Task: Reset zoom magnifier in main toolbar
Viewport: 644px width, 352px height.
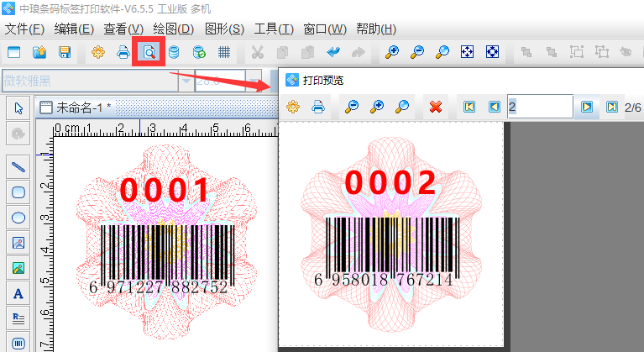Action: click(x=442, y=52)
